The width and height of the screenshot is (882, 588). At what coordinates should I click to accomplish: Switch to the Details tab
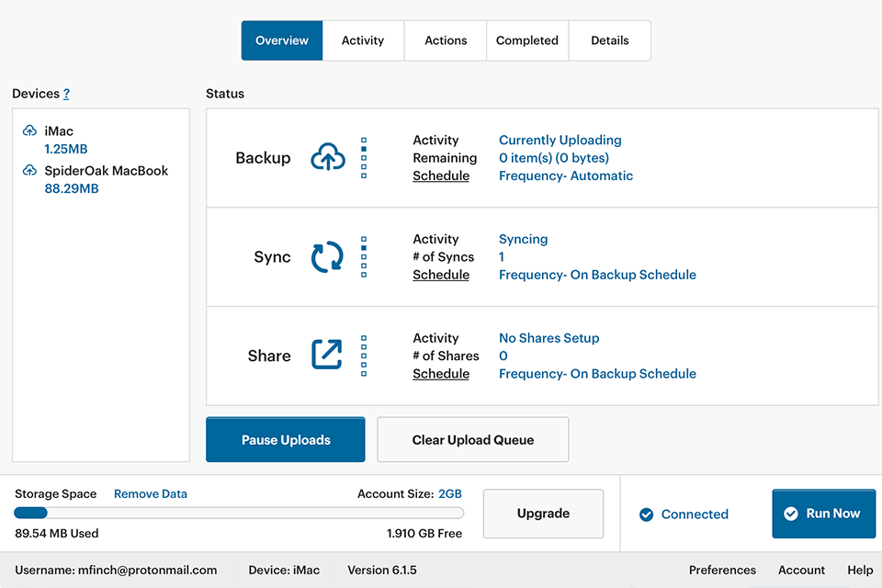pyautogui.click(x=609, y=40)
